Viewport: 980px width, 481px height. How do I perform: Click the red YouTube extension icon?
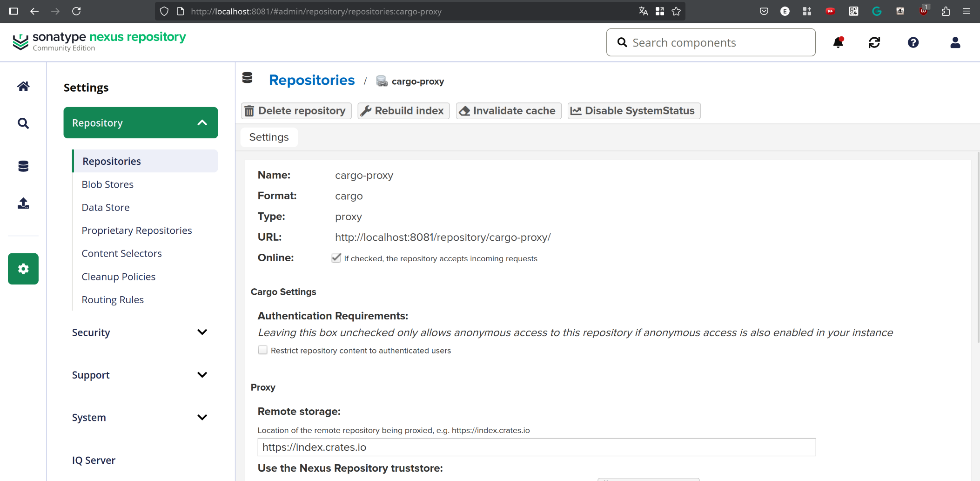tap(830, 11)
